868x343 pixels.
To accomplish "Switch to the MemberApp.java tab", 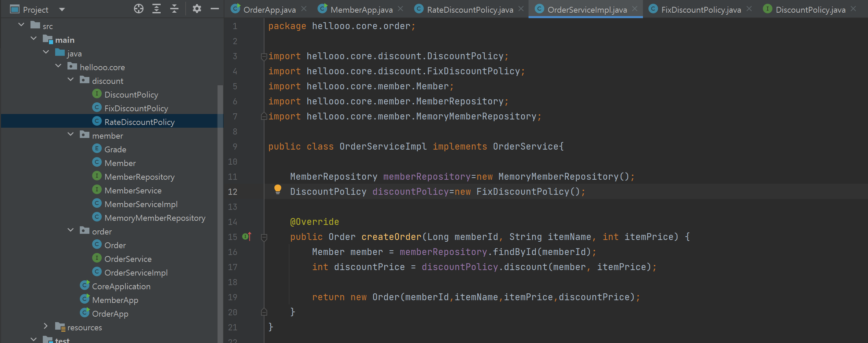I will point(361,10).
